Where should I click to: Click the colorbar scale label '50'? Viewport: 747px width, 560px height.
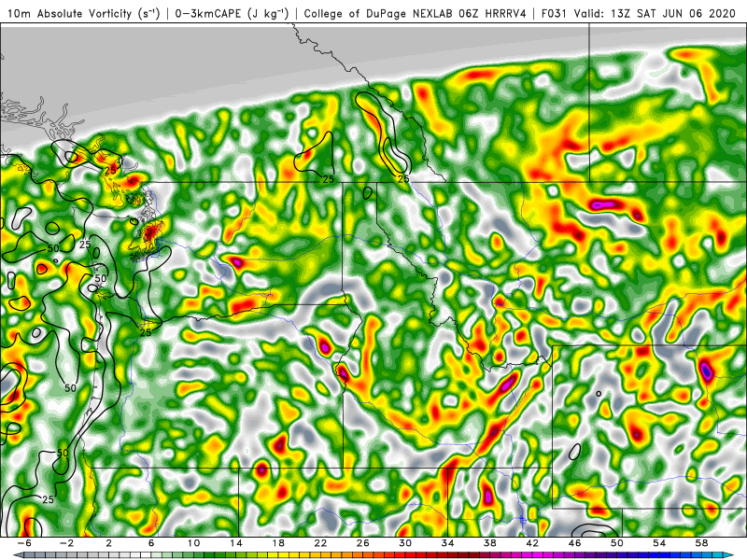617,543
